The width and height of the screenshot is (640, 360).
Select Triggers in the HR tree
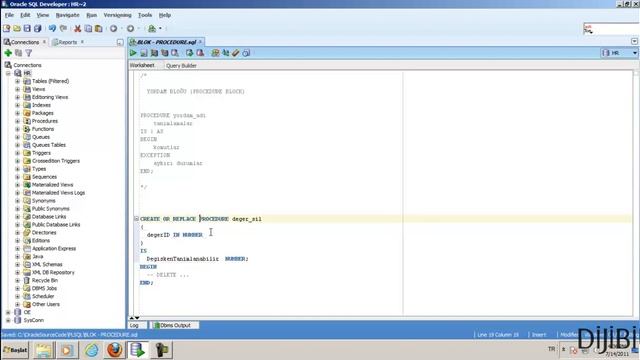click(x=41, y=153)
